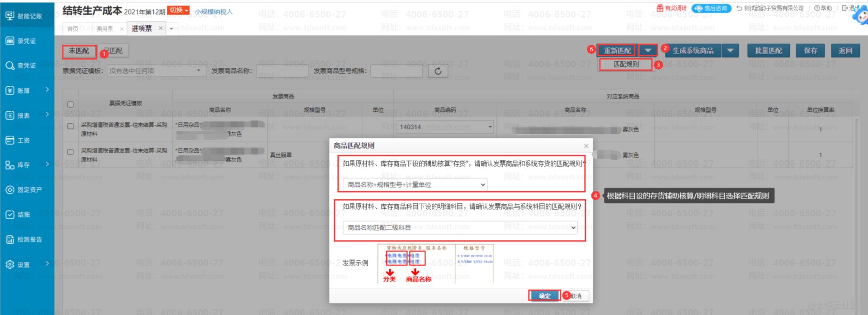Expand the arrow next to 重新匹配

click(648, 51)
